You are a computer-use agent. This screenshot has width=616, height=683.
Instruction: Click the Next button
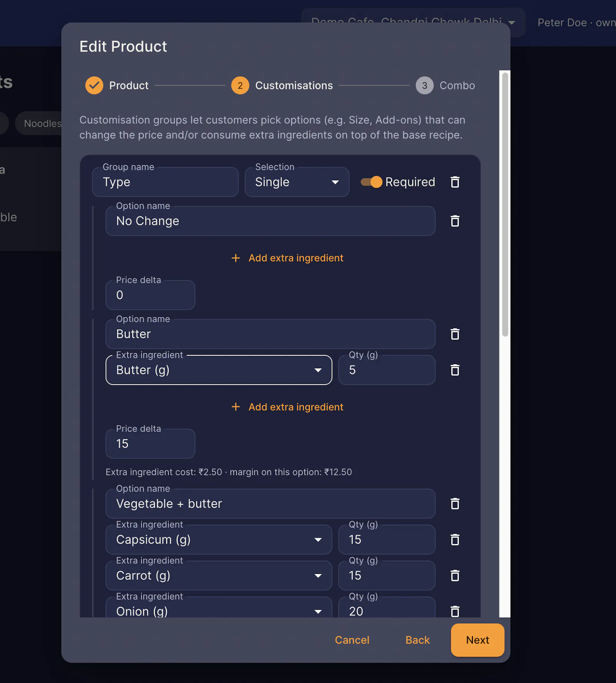[x=477, y=640]
